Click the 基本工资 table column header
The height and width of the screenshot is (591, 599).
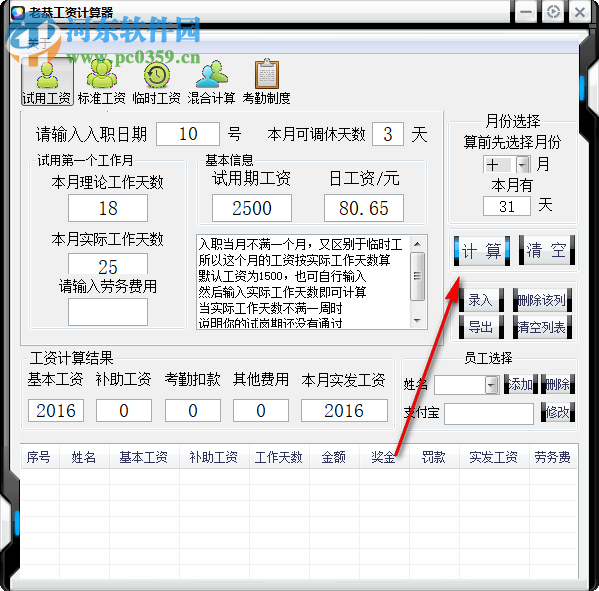tap(144, 457)
